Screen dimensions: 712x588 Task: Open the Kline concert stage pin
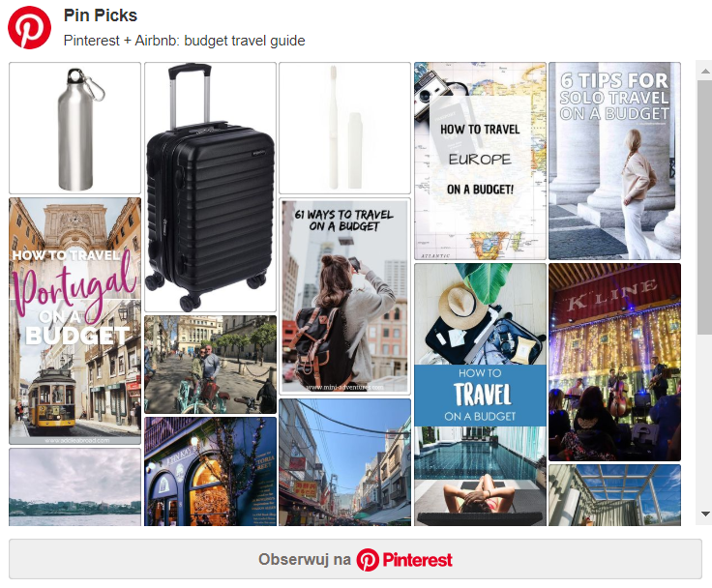point(614,362)
